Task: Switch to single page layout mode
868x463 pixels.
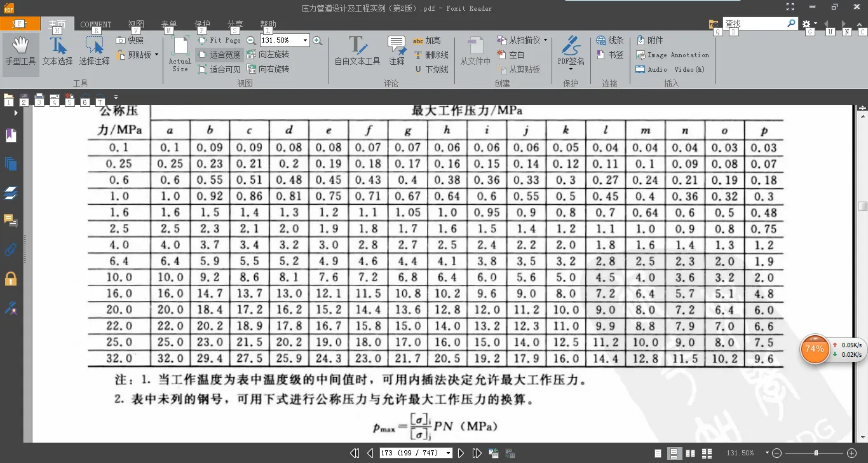Action: (660, 453)
